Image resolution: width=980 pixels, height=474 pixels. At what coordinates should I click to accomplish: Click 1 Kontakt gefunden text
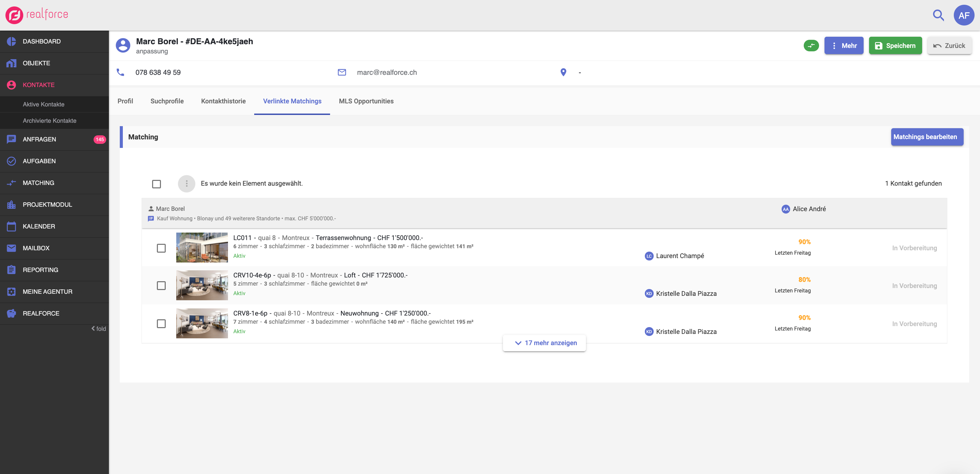[913, 184]
